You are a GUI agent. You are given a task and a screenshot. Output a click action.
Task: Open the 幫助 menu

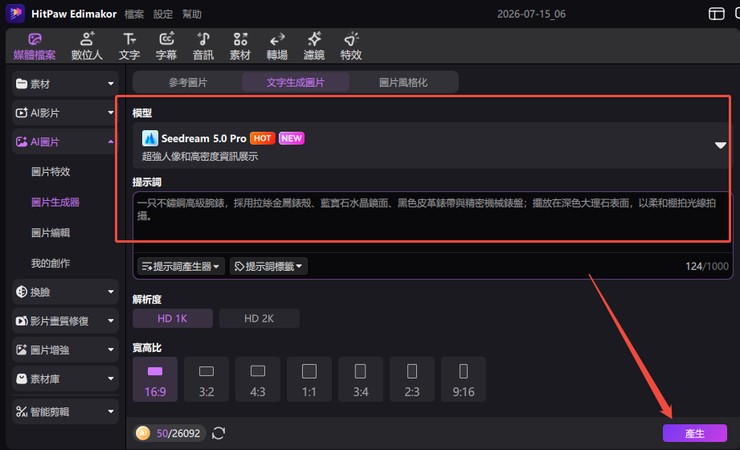coord(192,14)
